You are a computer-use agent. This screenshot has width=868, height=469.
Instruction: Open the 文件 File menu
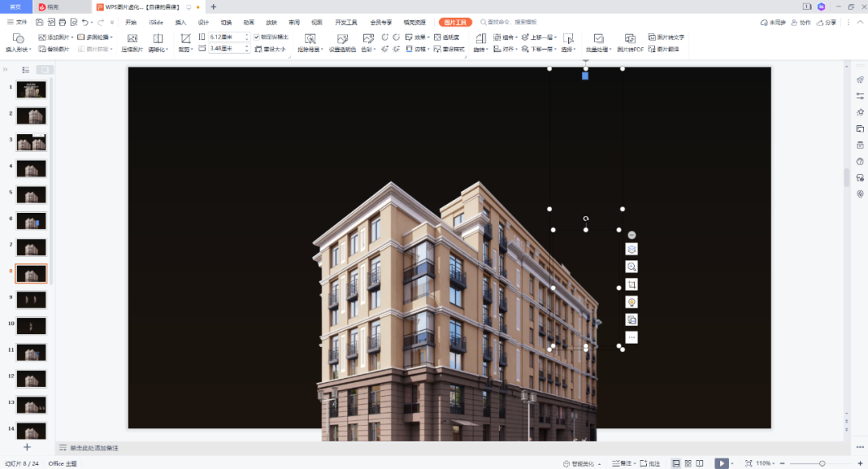[x=18, y=22]
